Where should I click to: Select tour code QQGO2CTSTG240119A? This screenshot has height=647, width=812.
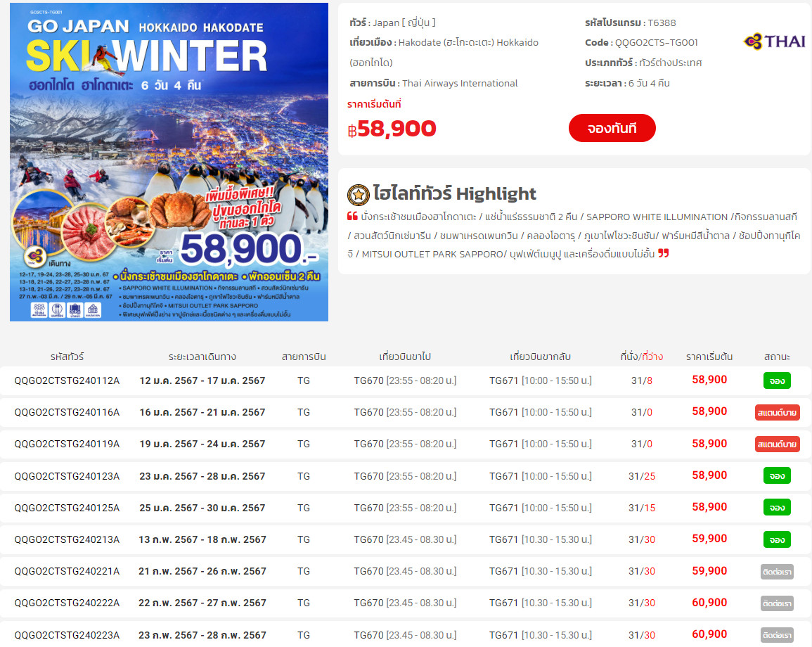(67, 444)
